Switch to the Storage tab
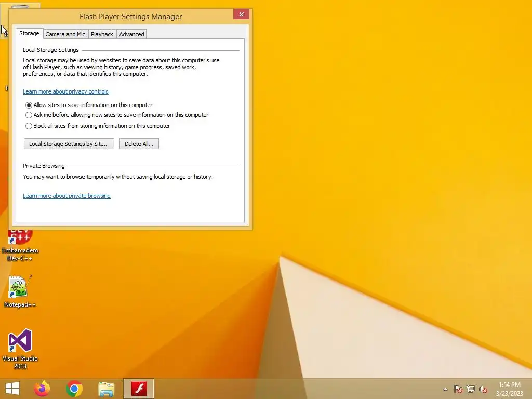This screenshot has width=532, height=399. point(29,33)
